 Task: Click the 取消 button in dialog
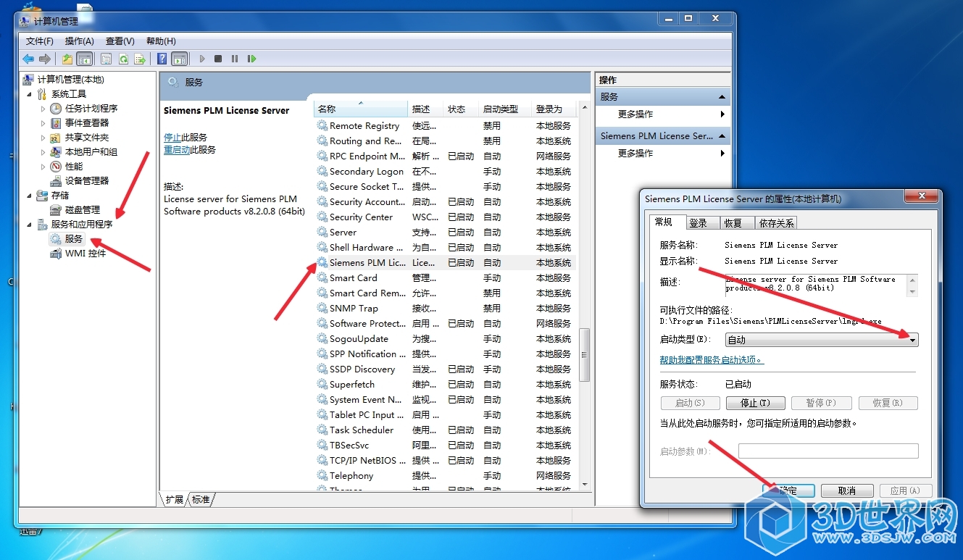coord(847,491)
